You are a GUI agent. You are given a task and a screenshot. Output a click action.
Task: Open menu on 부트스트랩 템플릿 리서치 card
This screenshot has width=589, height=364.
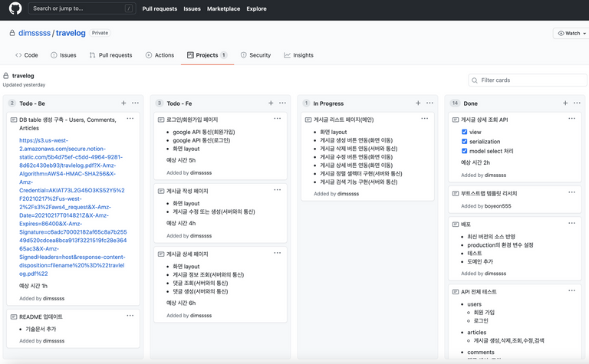571,192
